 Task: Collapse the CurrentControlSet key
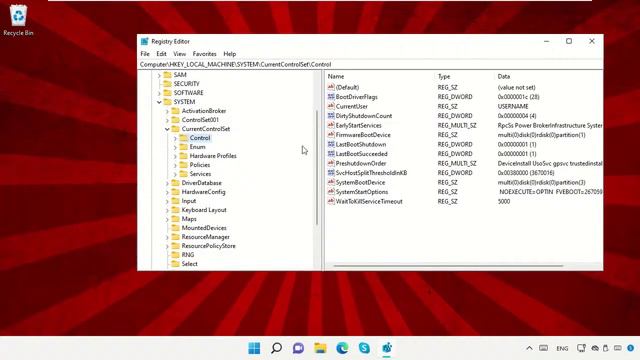point(167,129)
